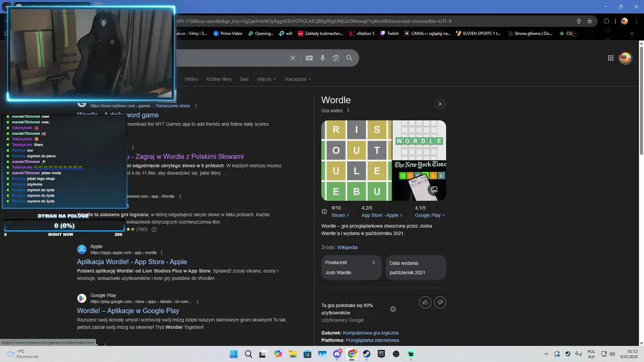This screenshot has height=362, width=644.
Task: Show hidden system tray icons
Action: (x=546, y=354)
